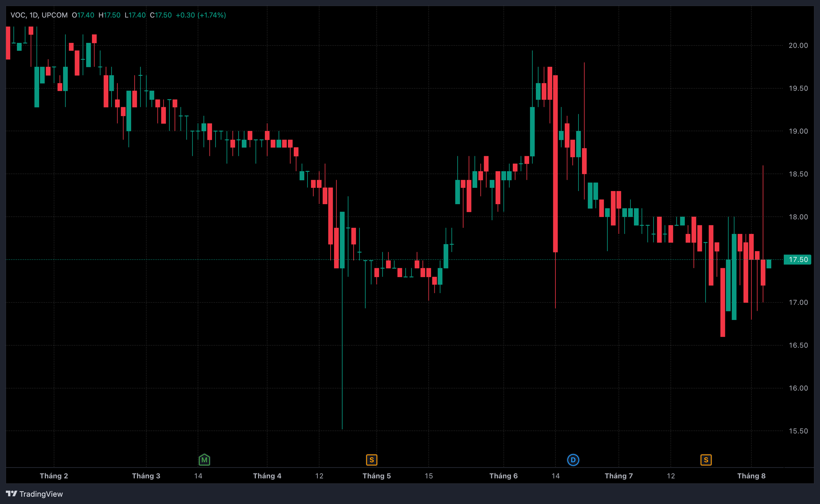The image size is (820, 504).
Task: Click the last green candlestick at 17.50
Action: pos(769,264)
